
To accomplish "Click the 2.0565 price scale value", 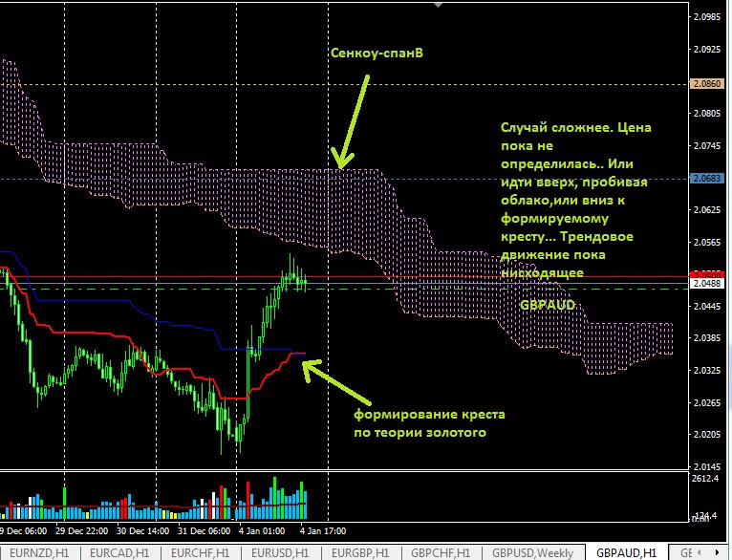I will 707,242.
